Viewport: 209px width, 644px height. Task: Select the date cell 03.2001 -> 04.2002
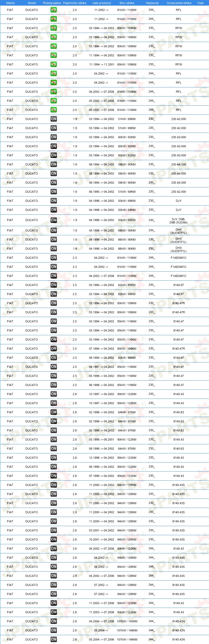click(102, 530)
